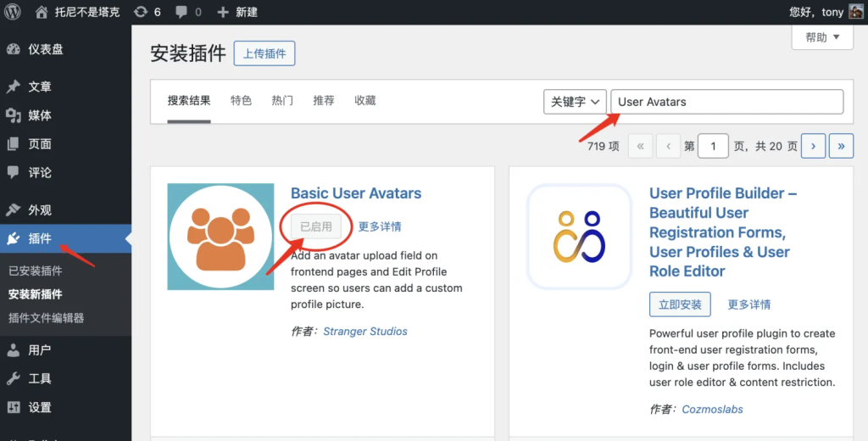Click the updates icon showing 6
Viewport: 868px width, 441px height.
(x=141, y=12)
